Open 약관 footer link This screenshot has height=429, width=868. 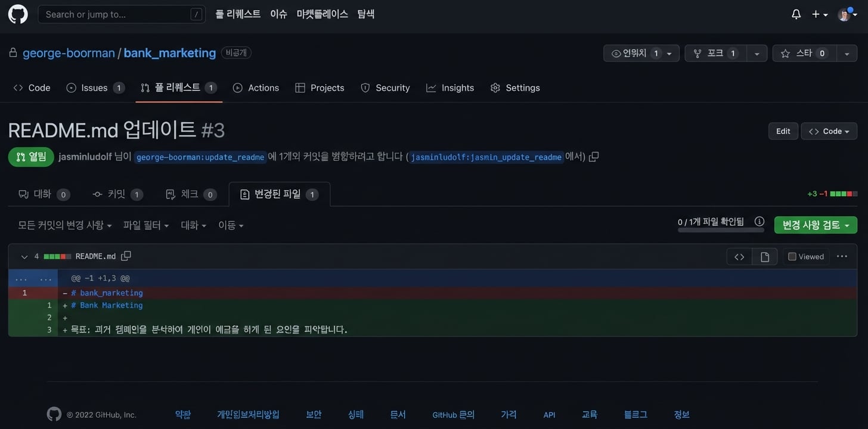(183, 415)
